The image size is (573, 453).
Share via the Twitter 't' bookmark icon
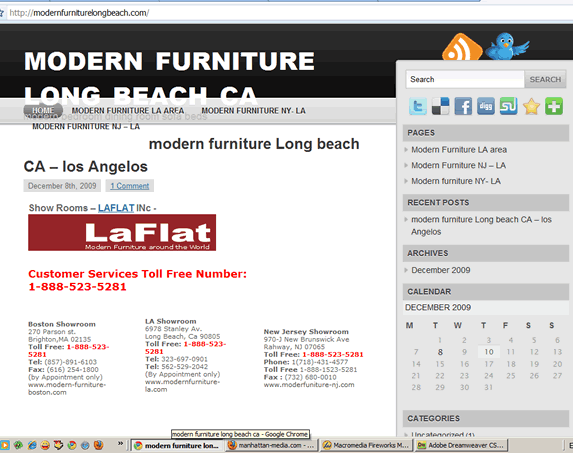click(x=418, y=106)
